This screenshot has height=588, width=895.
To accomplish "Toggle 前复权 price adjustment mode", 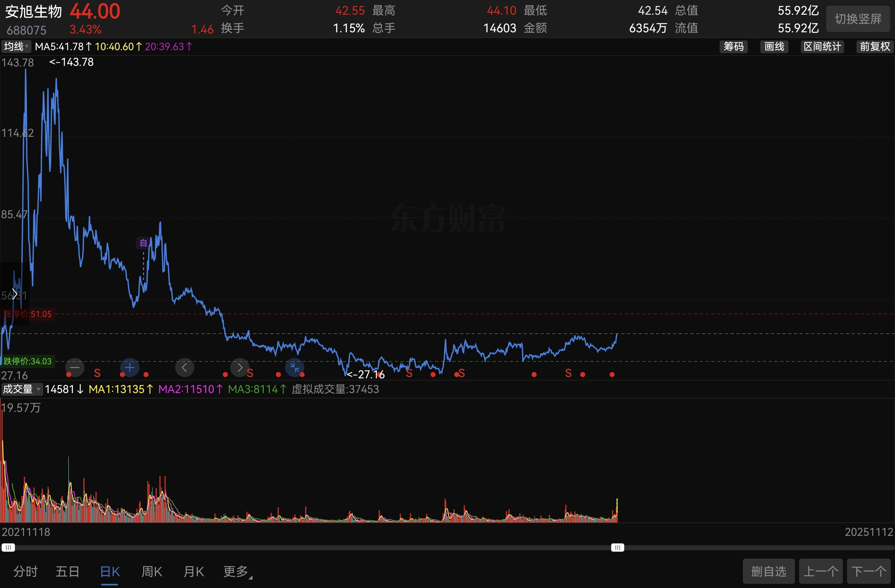I will (x=875, y=47).
